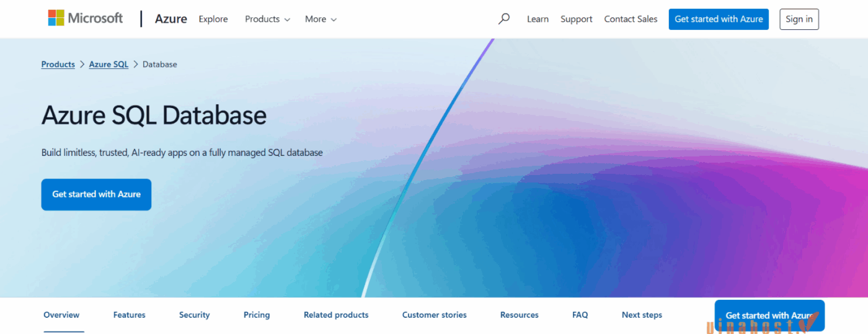This screenshot has height=334, width=868.
Task: Switch to the Pricing tab
Action: tap(257, 315)
